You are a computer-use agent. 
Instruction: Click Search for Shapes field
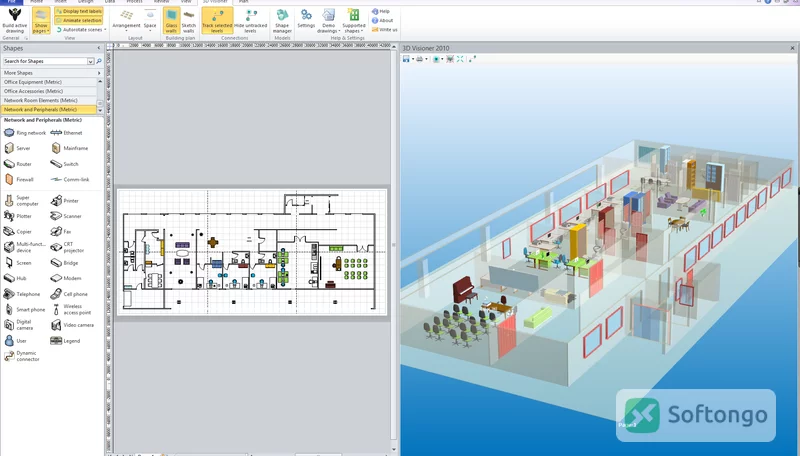point(45,61)
